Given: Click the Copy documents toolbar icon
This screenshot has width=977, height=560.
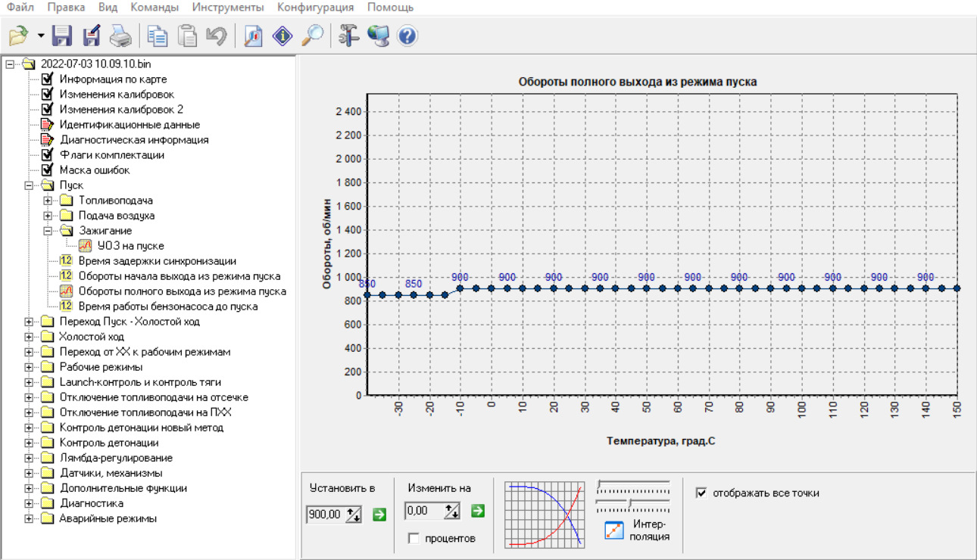Looking at the screenshot, I should coord(158,36).
